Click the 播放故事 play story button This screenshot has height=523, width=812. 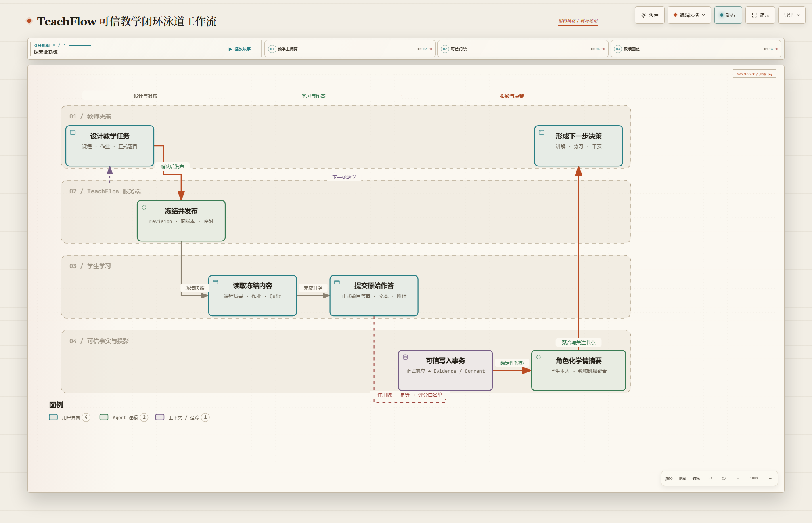coord(239,49)
